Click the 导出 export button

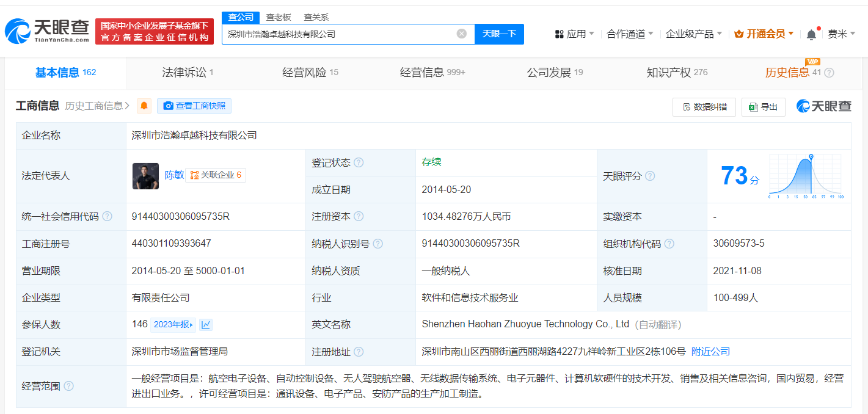click(x=763, y=107)
